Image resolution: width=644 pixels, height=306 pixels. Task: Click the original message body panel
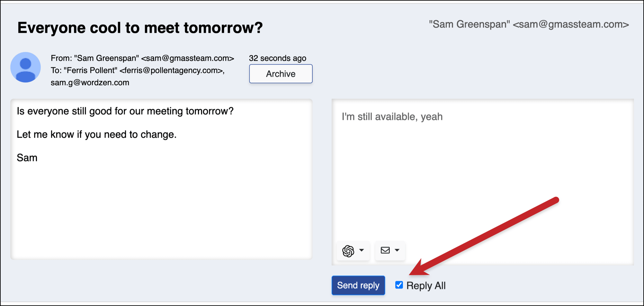point(161,179)
